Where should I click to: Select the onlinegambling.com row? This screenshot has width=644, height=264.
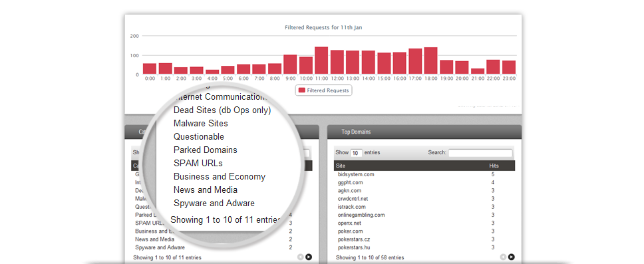(x=424, y=215)
